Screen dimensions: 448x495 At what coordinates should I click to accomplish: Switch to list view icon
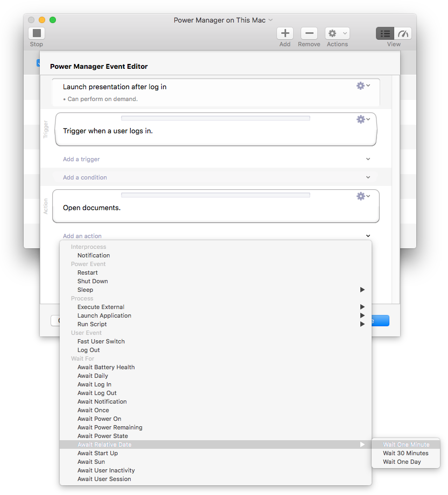tap(385, 33)
